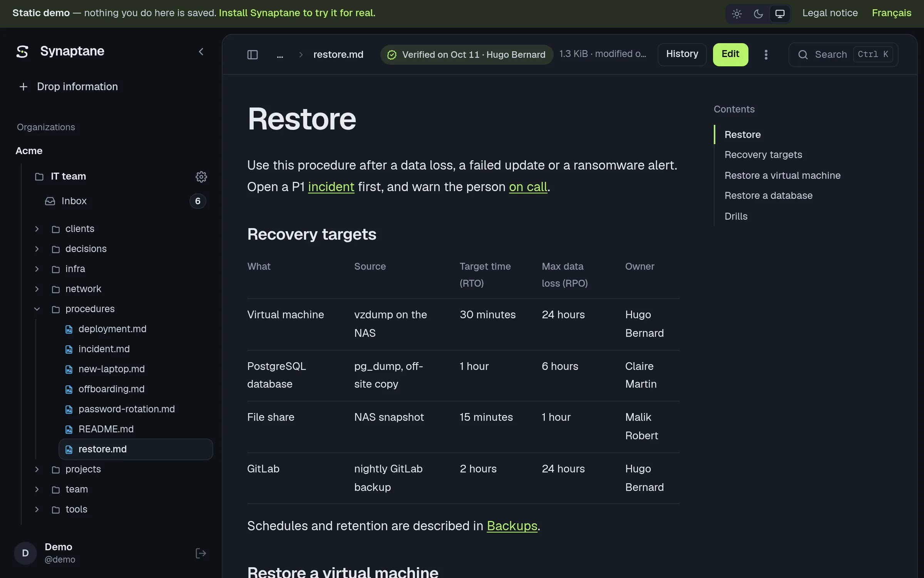This screenshot has width=924, height=578.
Task: Collapse the sidebar with the left chevron
Action: point(201,52)
